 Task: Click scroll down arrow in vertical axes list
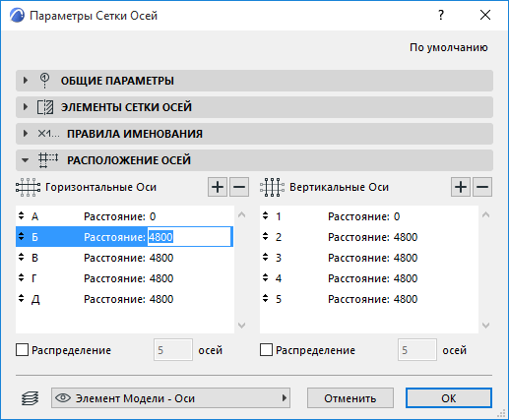pos(486,326)
